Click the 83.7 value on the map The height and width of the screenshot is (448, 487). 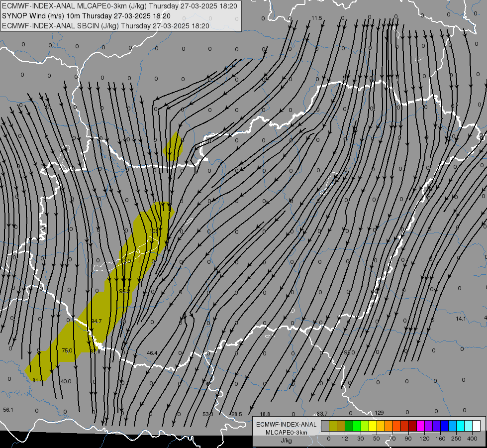pyautogui.click(x=322, y=414)
